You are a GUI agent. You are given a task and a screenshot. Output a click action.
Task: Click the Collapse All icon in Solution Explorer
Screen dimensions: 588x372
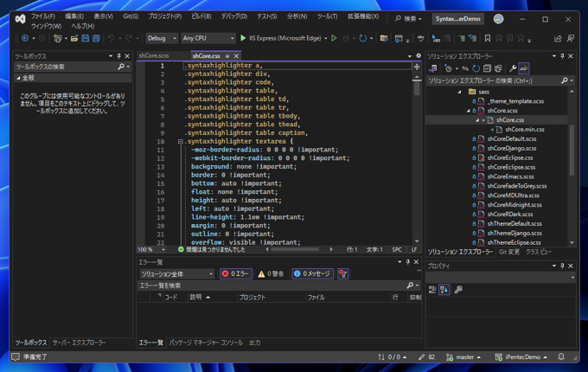487,68
